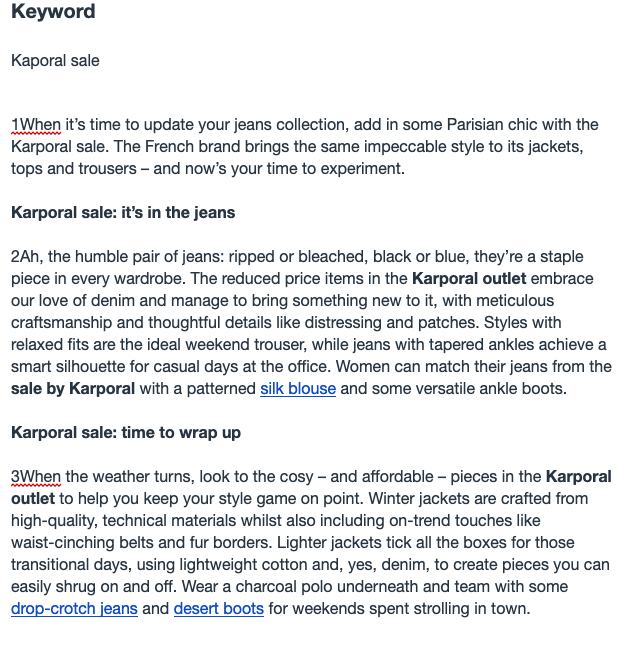Screen dimensions: 626x649
Task: Select heading "Karporal sale: time to wrap up"
Action: (126, 432)
